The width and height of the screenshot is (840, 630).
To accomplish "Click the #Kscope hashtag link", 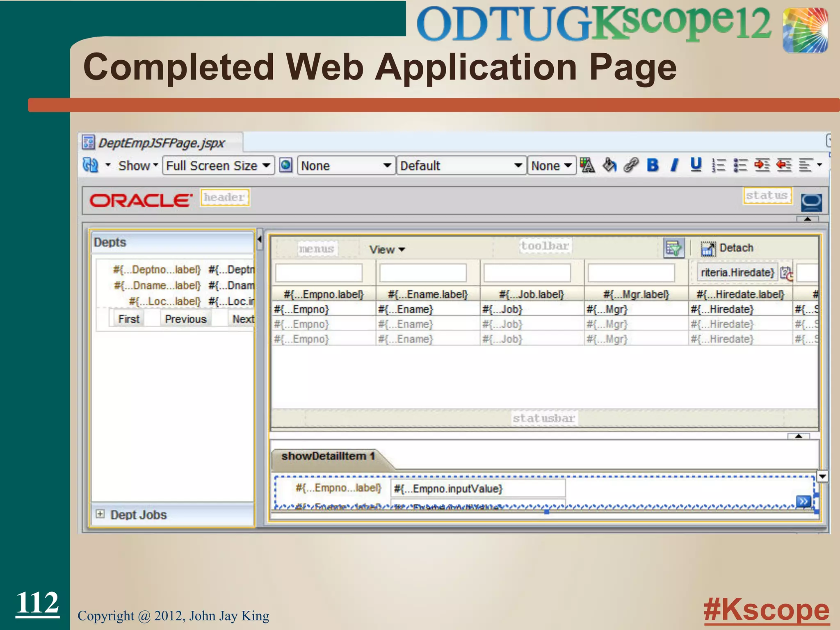I will pos(767,610).
